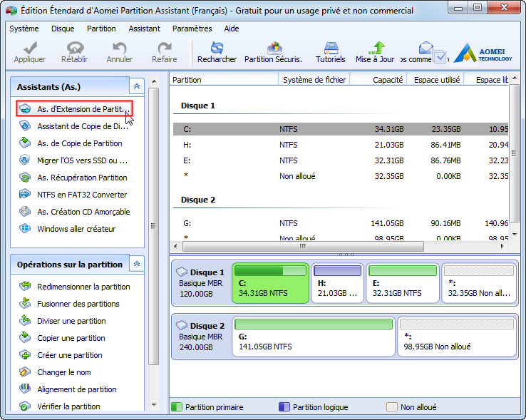526x420 pixels.
Task: Click the Changer le nom icon
Action: (25, 372)
